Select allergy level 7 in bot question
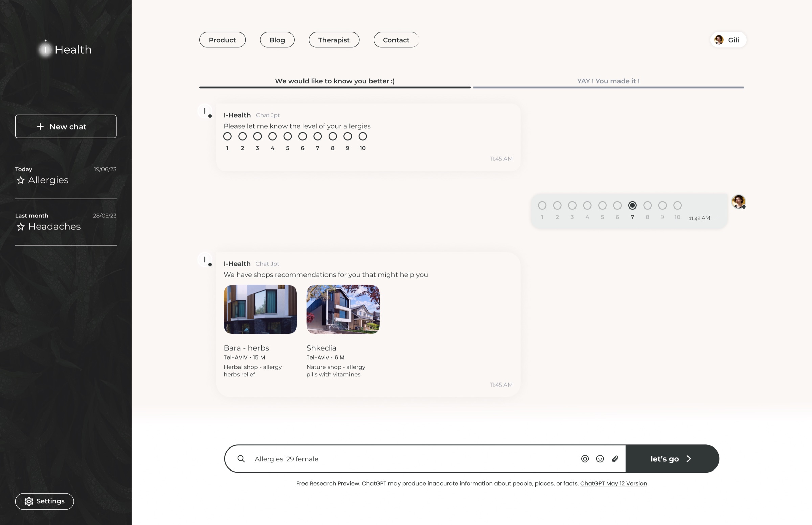The image size is (812, 525). click(x=318, y=136)
